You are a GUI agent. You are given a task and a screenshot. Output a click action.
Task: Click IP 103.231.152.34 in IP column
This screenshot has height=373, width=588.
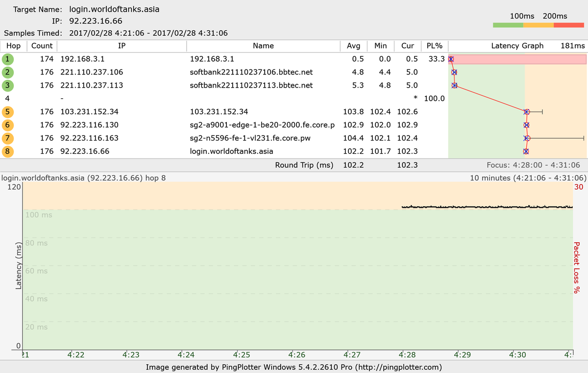89,112
